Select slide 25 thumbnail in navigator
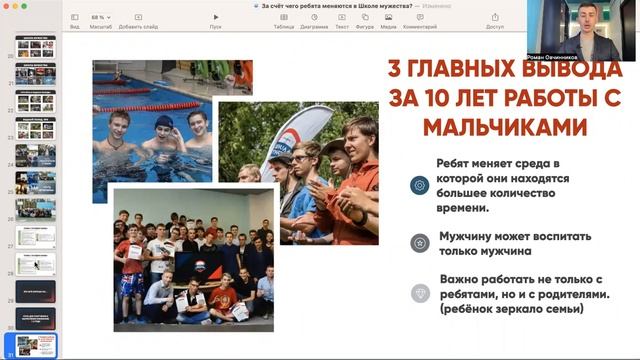Viewport: 640px width, 360px height. (36, 183)
